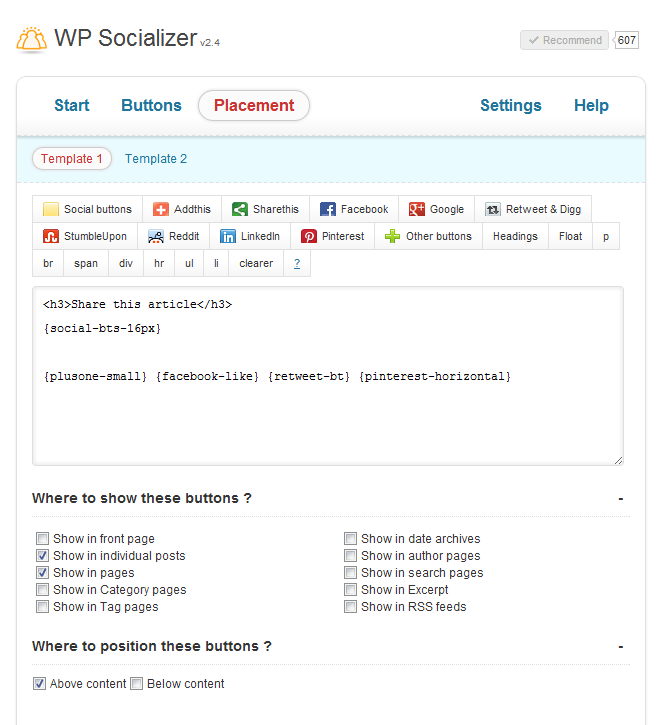Collapse the 'Where to show these buttons' section
This screenshot has height=725, width=669.
[621, 498]
